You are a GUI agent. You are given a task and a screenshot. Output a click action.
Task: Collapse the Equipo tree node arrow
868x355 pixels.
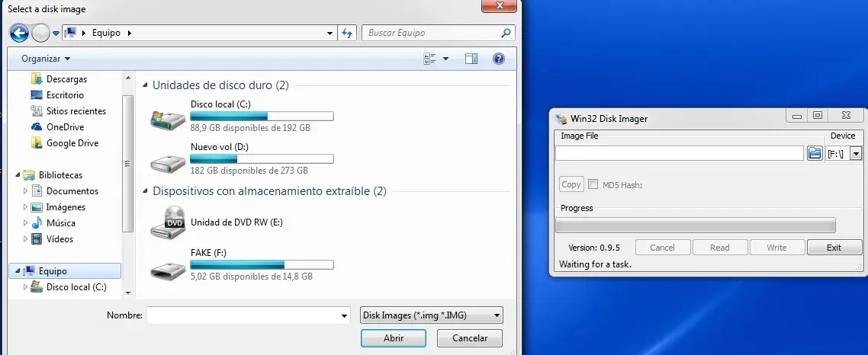click(x=18, y=271)
